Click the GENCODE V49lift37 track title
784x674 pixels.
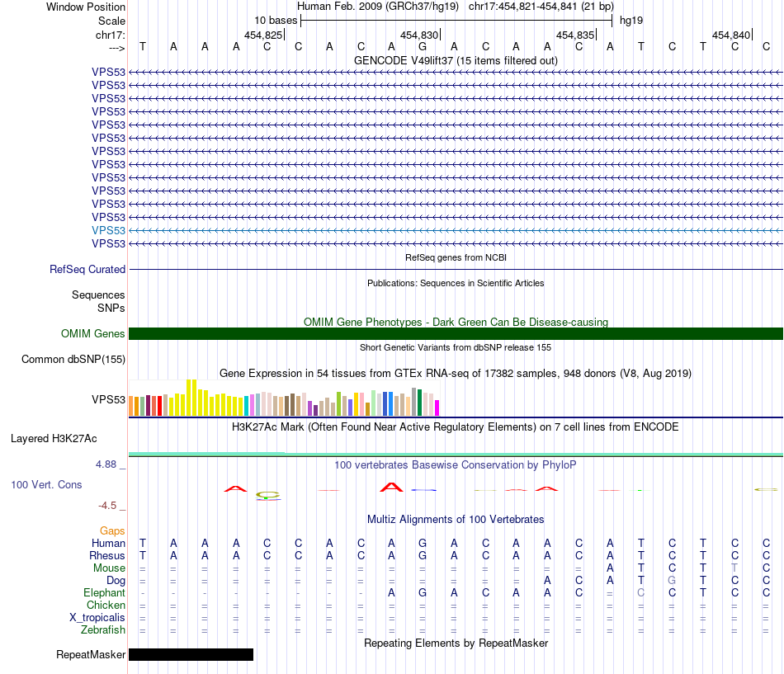pos(456,60)
